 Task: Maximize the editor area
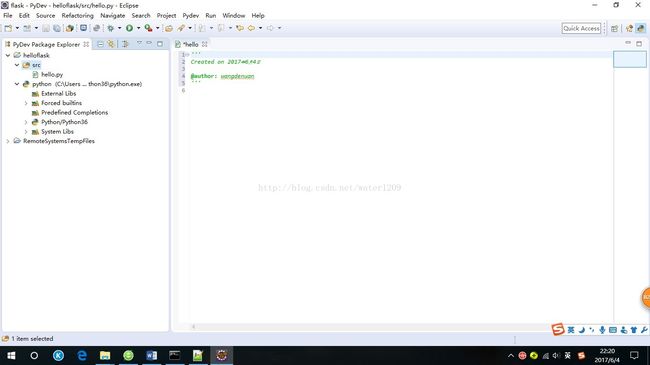(639, 44)
